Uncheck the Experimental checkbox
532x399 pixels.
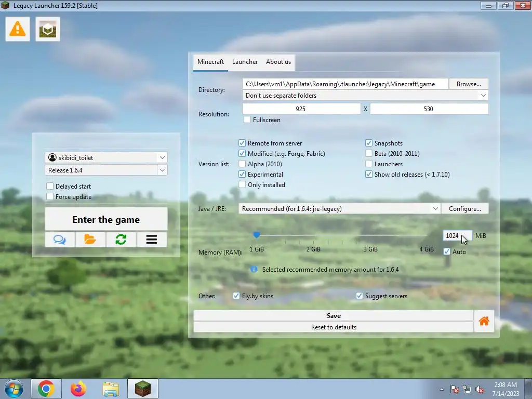[242, 175]
